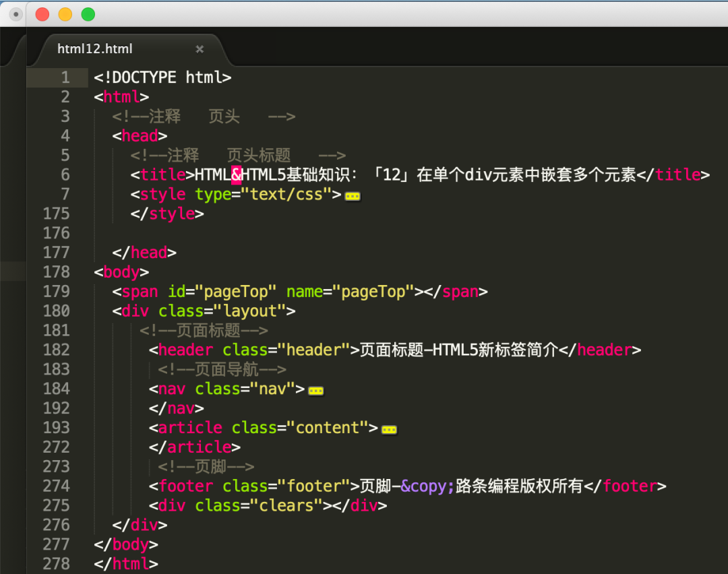Place cursor in the pageTop span id
Image resolution: width=728 pixels, height=574 pixels.
(222, 291)
